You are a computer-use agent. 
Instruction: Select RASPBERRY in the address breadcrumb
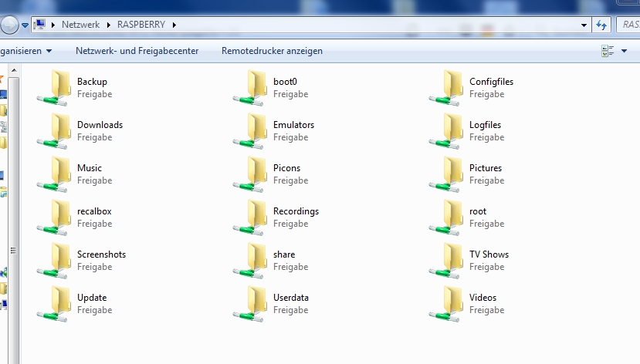141,25
